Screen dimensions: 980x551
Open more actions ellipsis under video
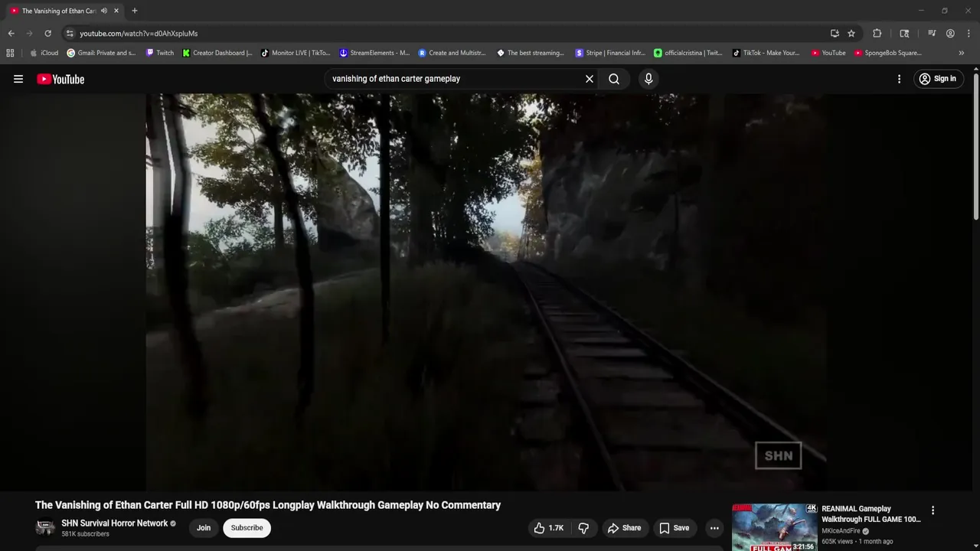pyautogui.click(x=714, y=528)
